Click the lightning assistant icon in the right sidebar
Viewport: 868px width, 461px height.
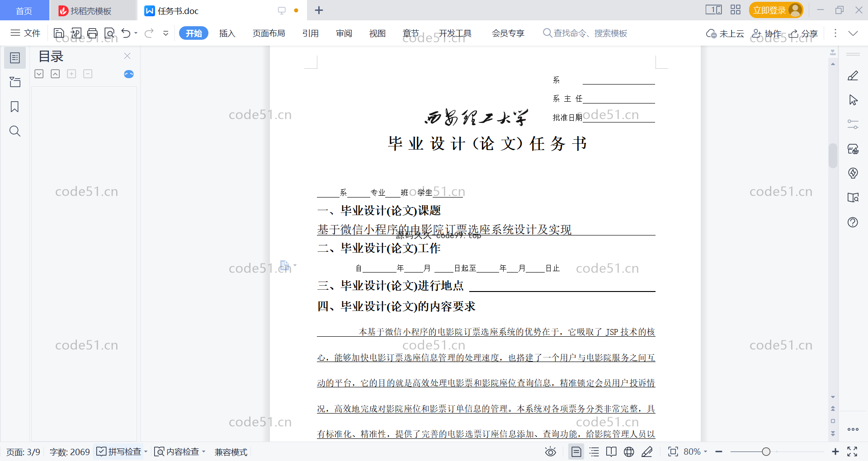tap(853, 173)
